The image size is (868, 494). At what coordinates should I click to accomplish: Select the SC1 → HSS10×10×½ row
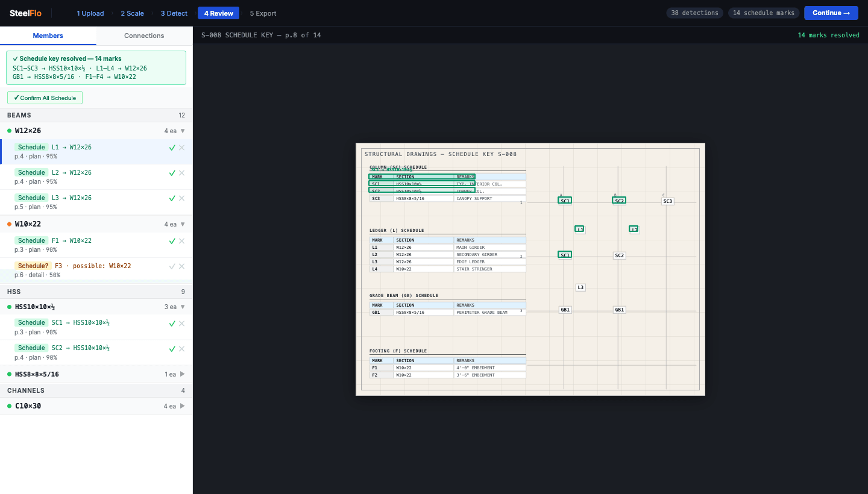tap(96, 328)
